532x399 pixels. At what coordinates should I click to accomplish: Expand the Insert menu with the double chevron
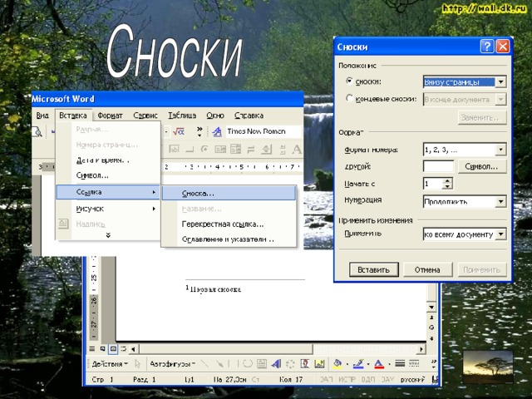tap(108, 234)
